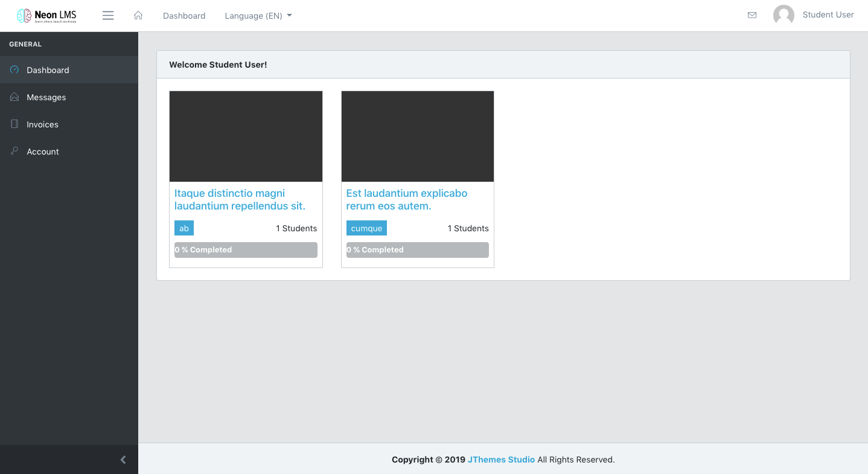Click the Student User avatar image
This screenshot has height=474, width=868.
[x=783, y=15]
